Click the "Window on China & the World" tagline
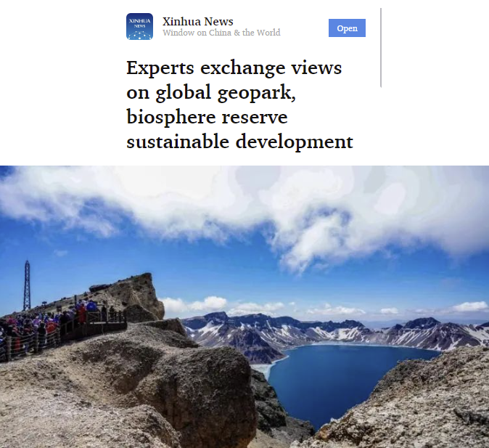The width and height of the screenshot is (489, 448). pos(221,33)
